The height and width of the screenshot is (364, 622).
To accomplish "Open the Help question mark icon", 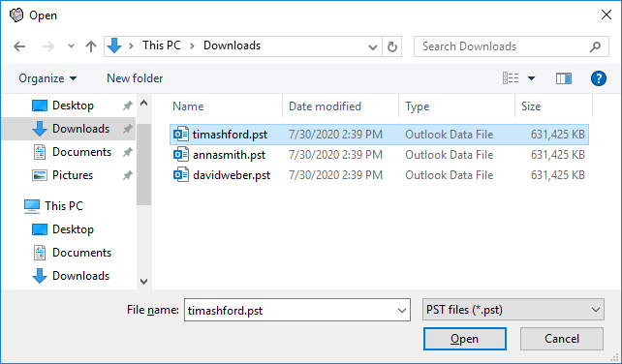I will click(598, 78).
